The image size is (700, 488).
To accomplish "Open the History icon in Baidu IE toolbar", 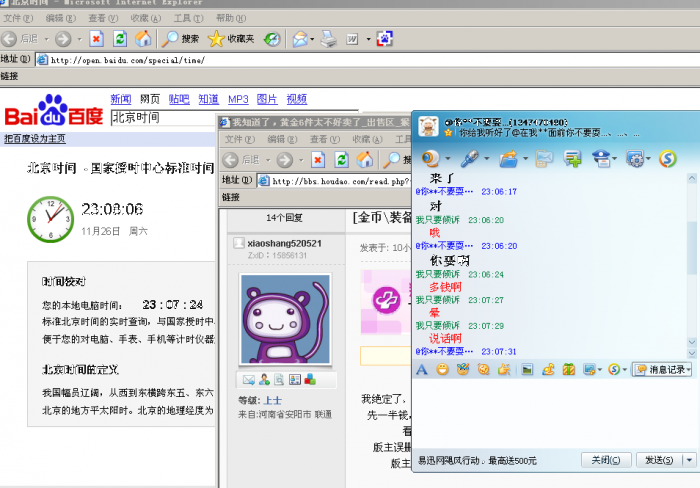I will coord(272,39).
